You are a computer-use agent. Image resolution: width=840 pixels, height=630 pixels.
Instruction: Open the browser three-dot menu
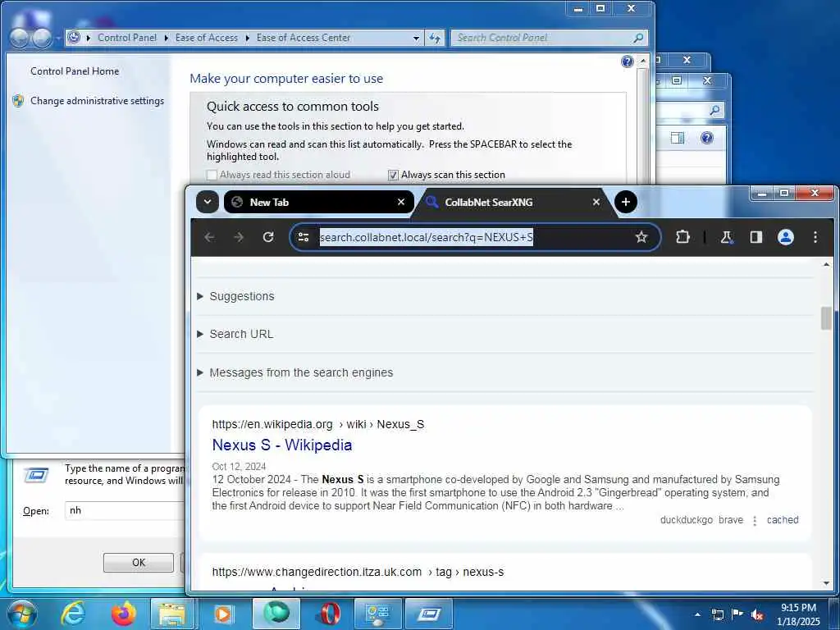[x=815, y=237]
